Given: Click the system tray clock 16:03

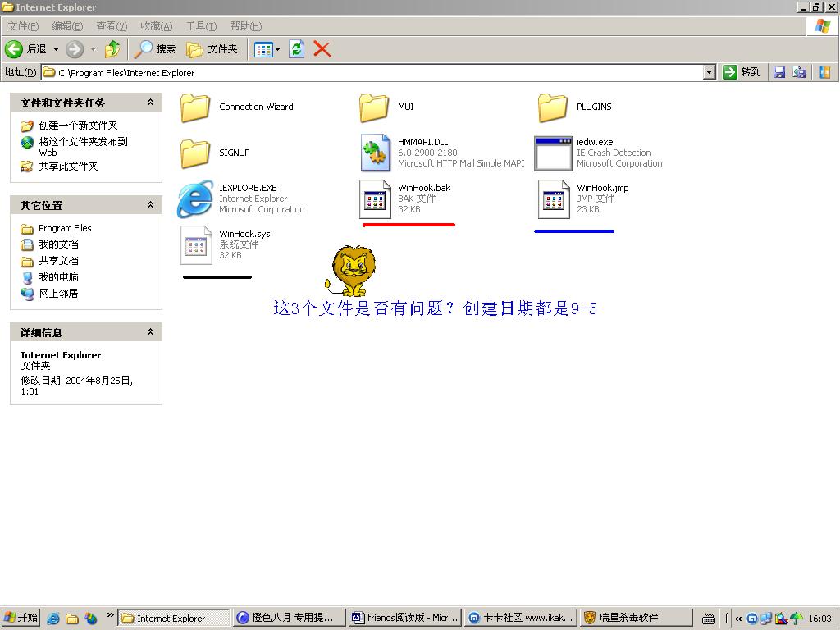Looking at the screenshot, I should [x=819, y=619].
